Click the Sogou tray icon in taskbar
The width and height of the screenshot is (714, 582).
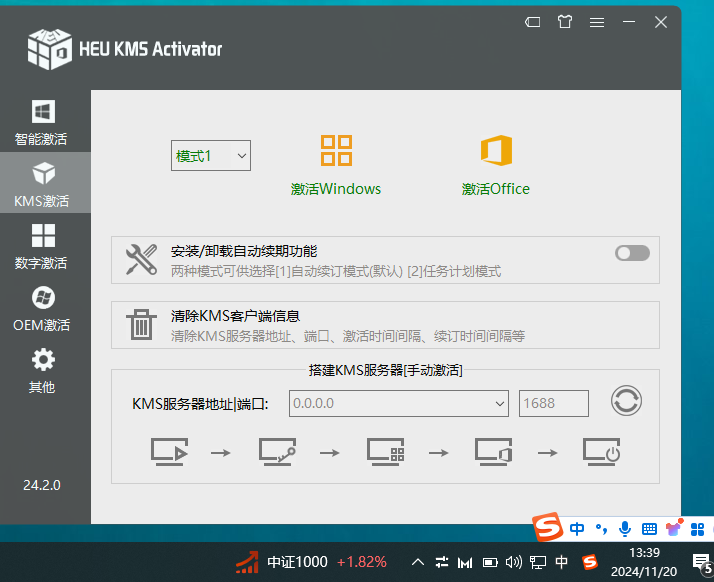click(590, 562)
